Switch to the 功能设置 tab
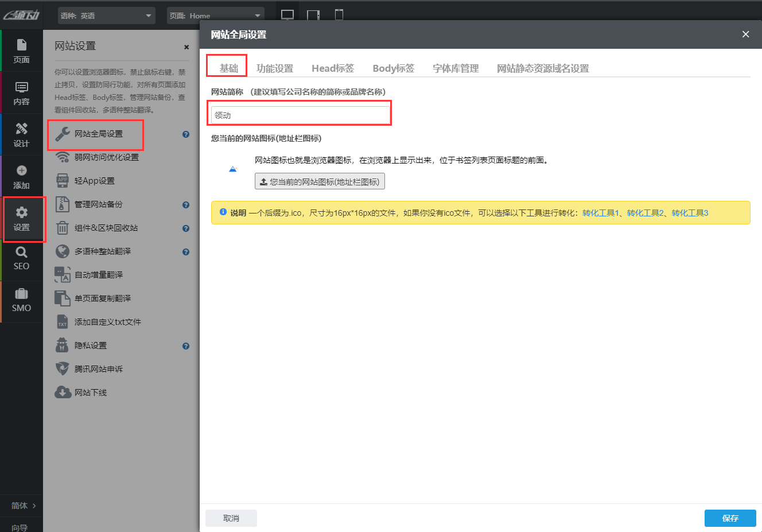This screenshot has height=532, width=762. [x=274, y=68]
